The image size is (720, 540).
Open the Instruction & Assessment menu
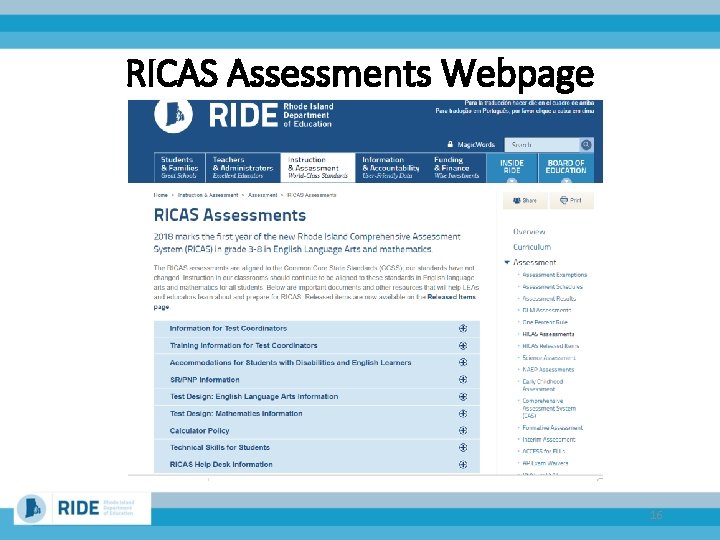(318, 168)
